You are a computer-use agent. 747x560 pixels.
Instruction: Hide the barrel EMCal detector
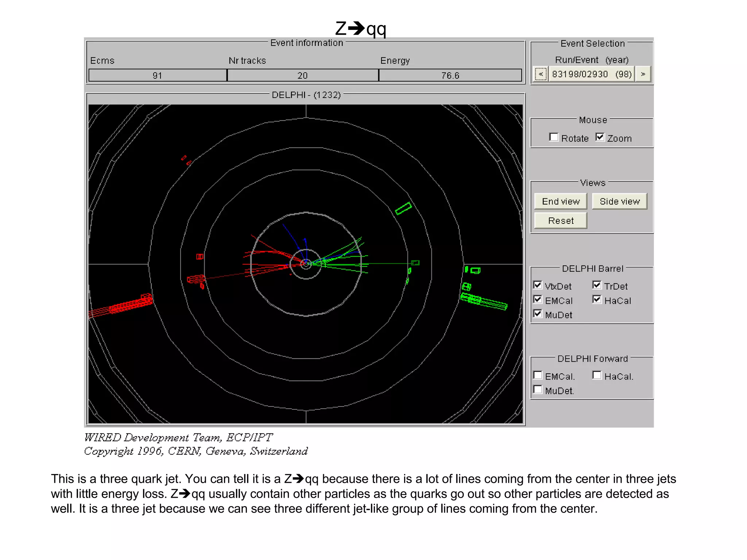click(538, 300)
